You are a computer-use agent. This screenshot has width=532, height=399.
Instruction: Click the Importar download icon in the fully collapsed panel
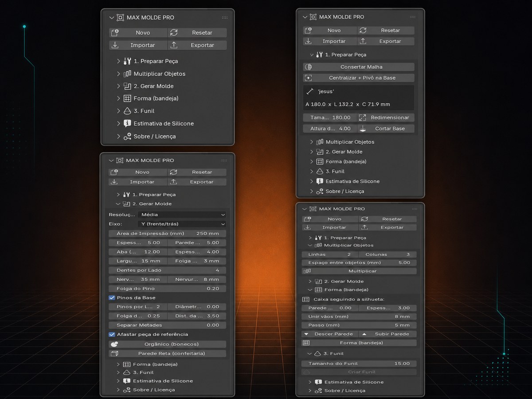point(115,45)
